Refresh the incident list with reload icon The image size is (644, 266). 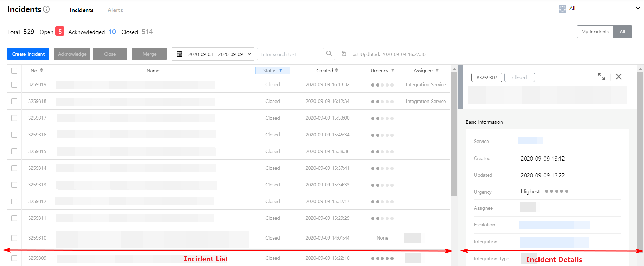tap(344, 54)
